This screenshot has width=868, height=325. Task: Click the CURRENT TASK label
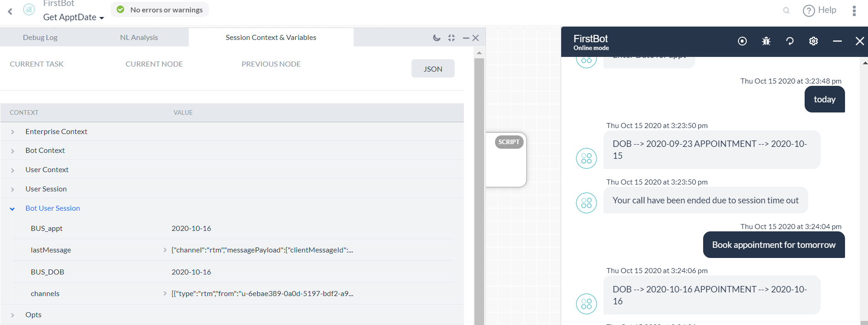37,64
